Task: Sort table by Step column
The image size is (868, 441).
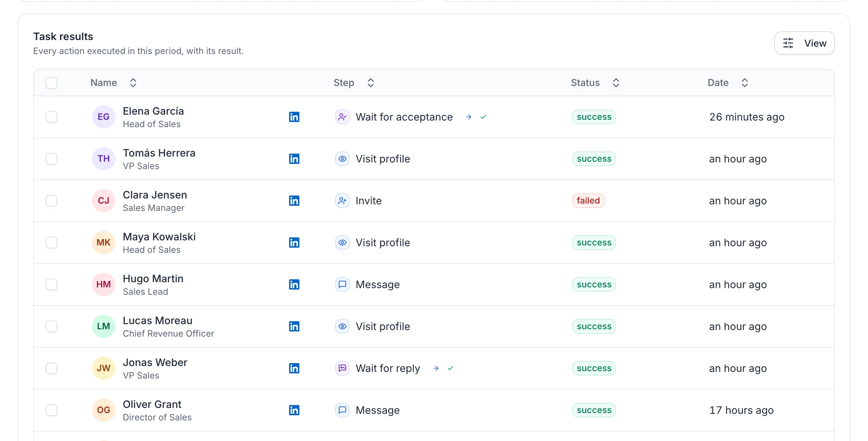Action: coord(354,83)
